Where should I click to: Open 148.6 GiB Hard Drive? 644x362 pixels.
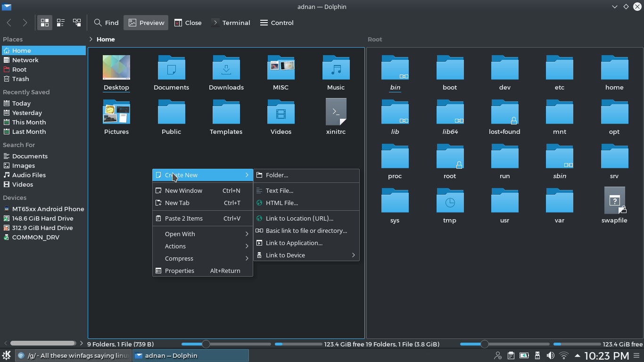coord(43,218)
